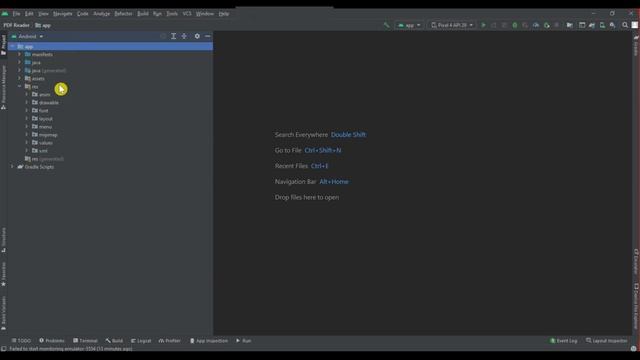Open the Terminal tool window
Viewport: 640px width, 360px height.
click(x=85, y=341)
